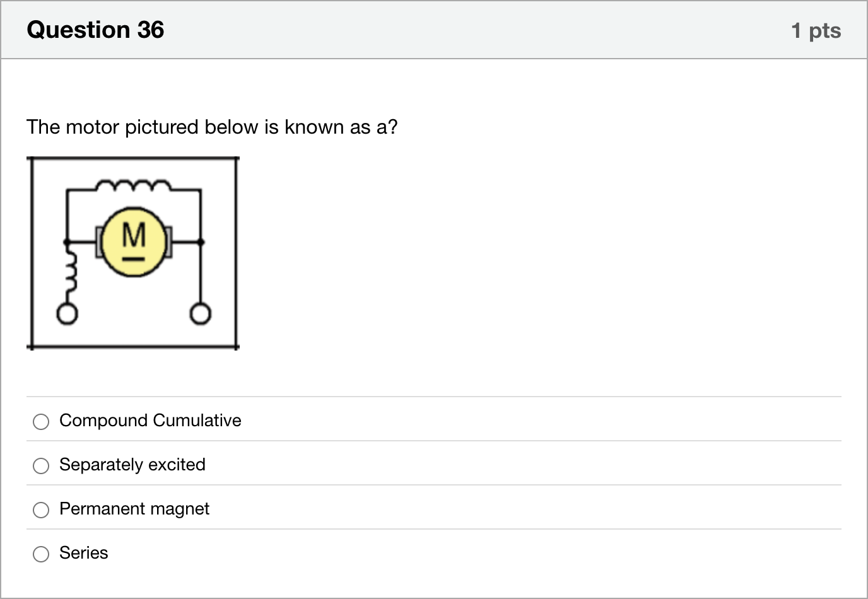Click the Compound Cumulative answer text
The height and width of the screenshot is (599, 868).
pyautogui.click(x=150, y=421)
